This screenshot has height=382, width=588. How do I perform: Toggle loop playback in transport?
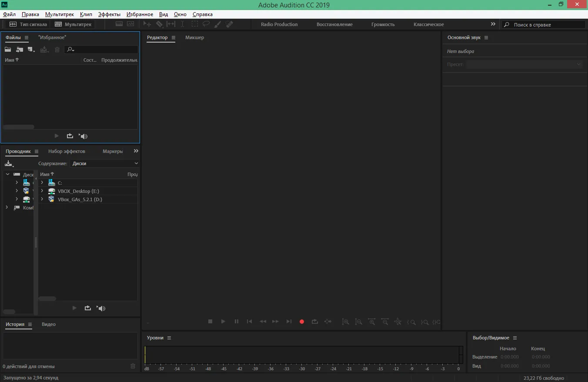click(315, 322)
